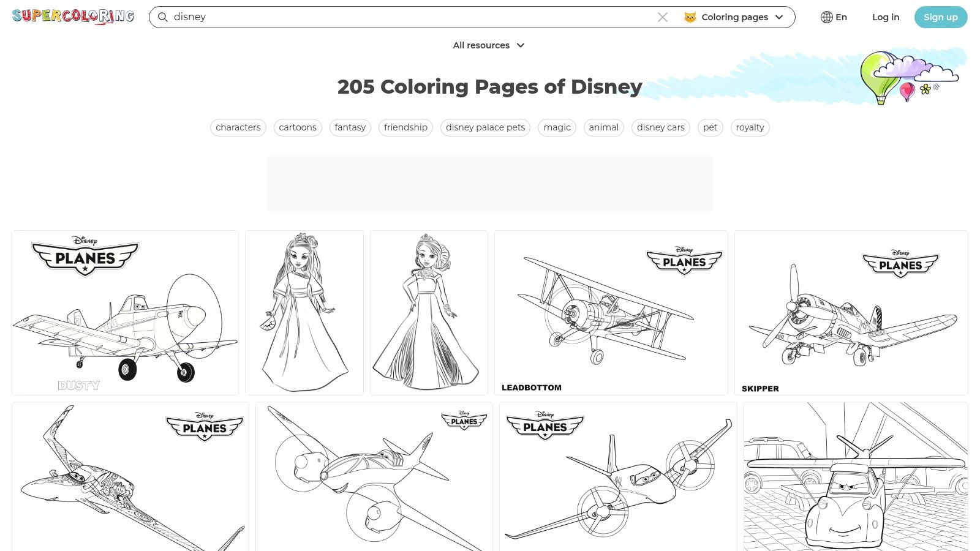Enable the disney cars filter
The height and width of the screenshot is (551, 980).
pos(660,127)
